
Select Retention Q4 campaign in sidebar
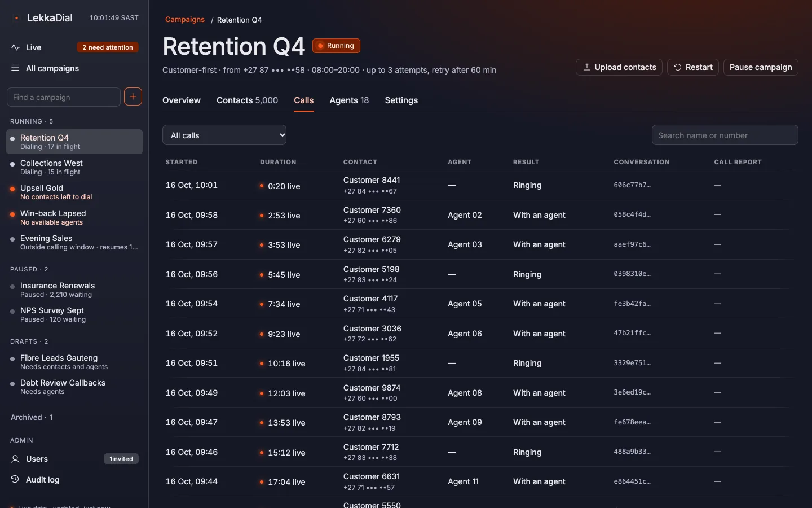[74, 142]
